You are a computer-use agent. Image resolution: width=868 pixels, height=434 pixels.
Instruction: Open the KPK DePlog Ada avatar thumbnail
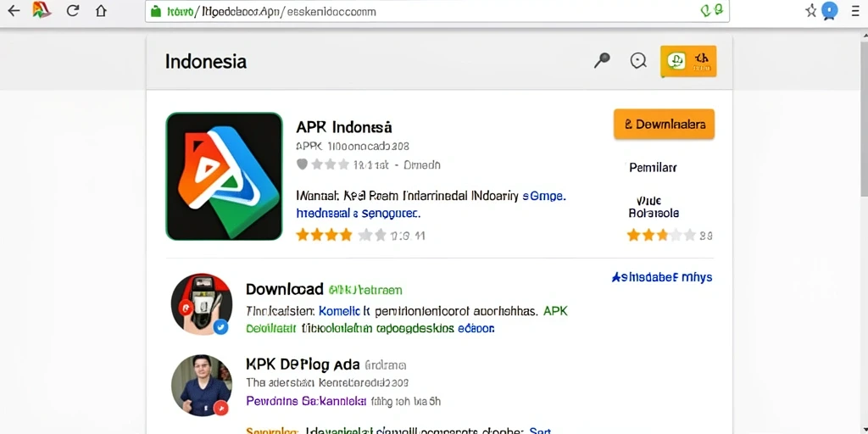pyautogui.click(x=202, y=386)
